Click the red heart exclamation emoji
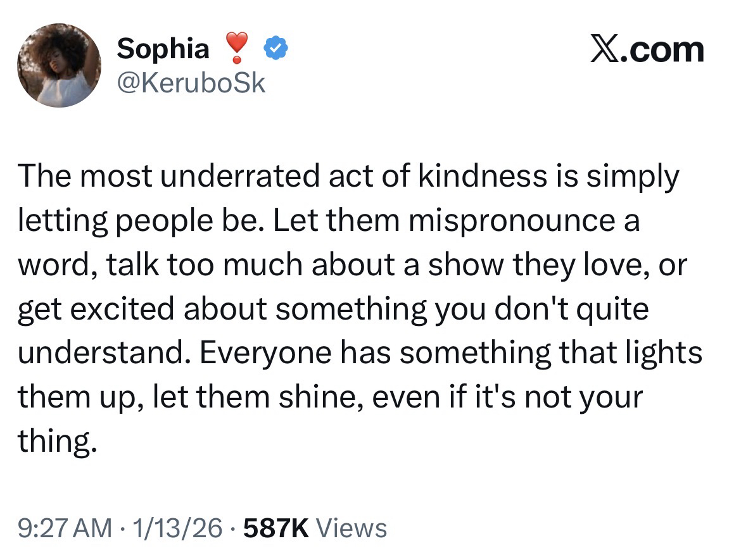The height and width of the screenshot is (560, 741). click(236, 49)
